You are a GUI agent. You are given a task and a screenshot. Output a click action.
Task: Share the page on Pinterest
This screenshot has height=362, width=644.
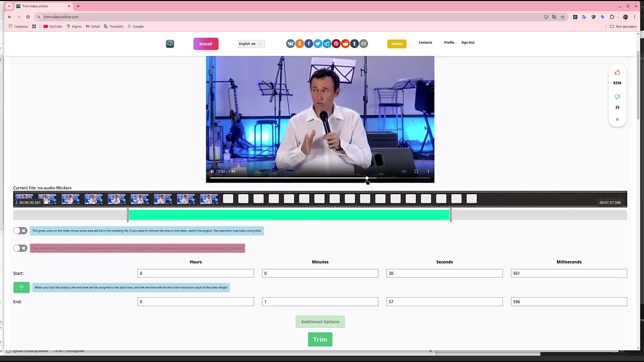[x=336, y=44]
